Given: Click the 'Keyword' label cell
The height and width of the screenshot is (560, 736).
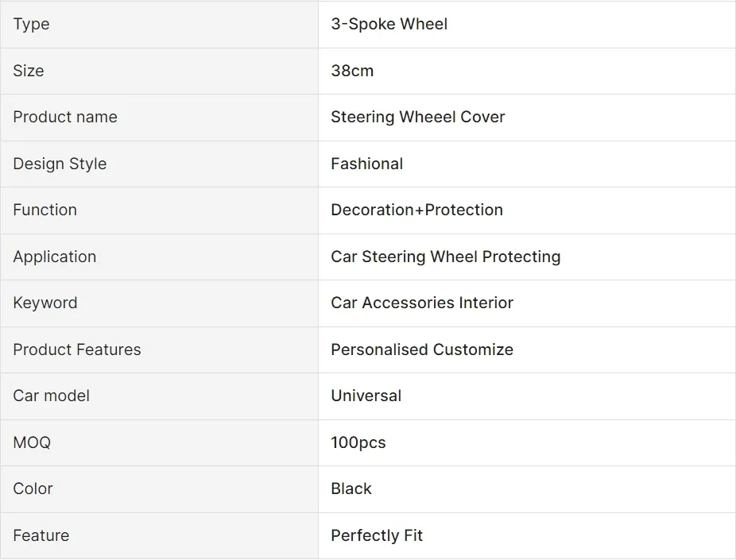Looking at the screenshot, I should coord(45,303).
